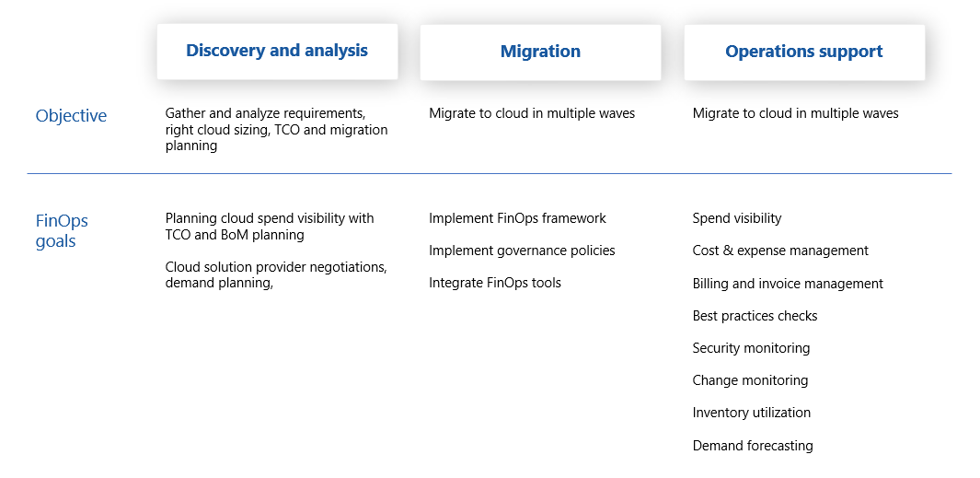Select Implement FinOps framework item
Screen dimensions: 980x478
click(517, 218)
